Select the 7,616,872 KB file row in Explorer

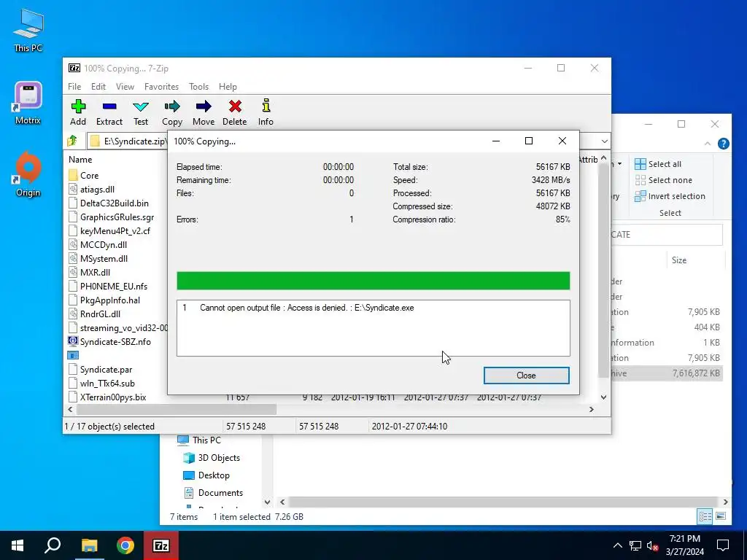pos(667,373)
